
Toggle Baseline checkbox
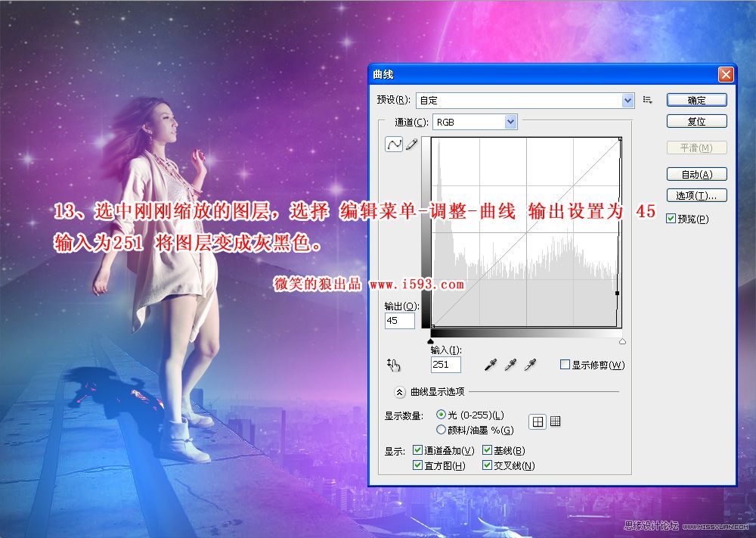[x=487, y=450]
